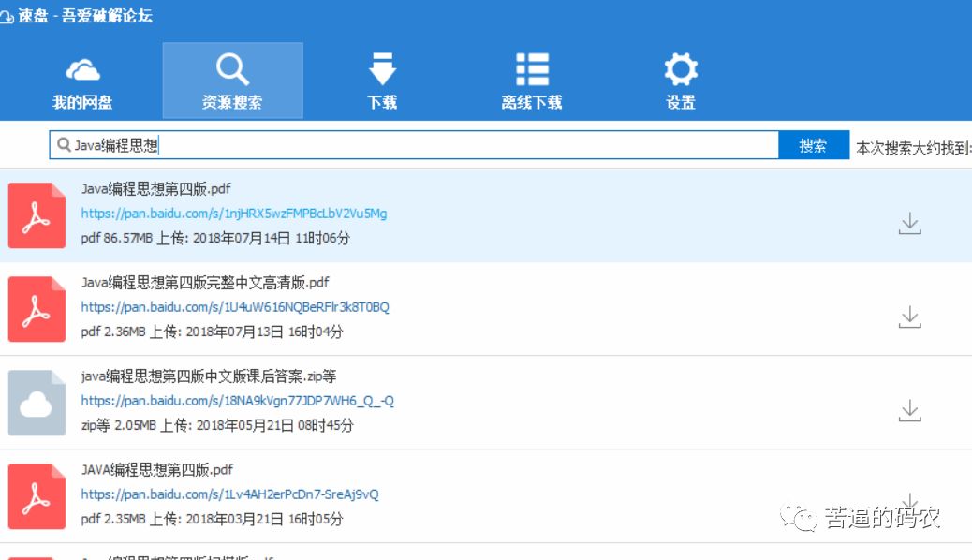Open link ending 1njHRX5wzFMPBcLbV2Vu5Mg
This screenshot has height=560, width=972.
pos(234,214)
